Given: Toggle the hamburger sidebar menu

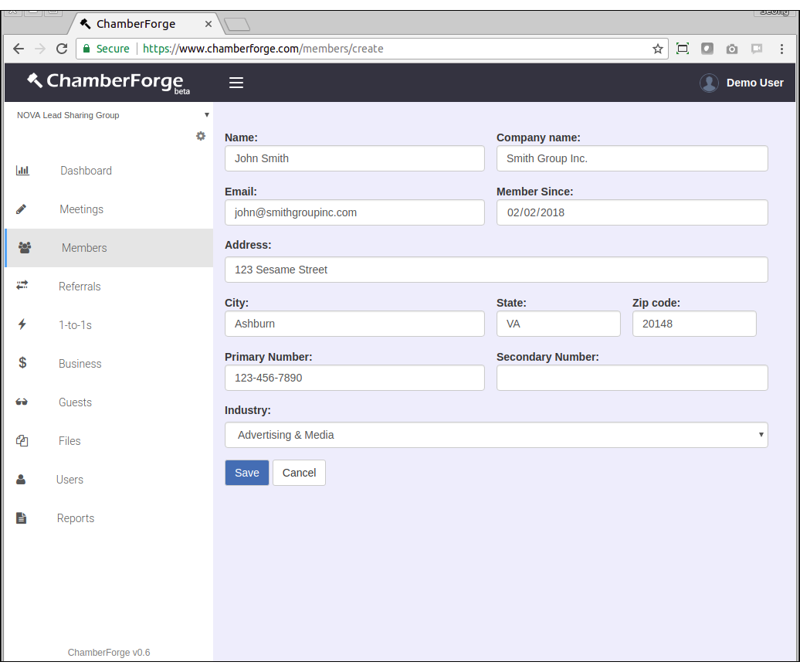Looking at the screenshot, I should point(236,83).
